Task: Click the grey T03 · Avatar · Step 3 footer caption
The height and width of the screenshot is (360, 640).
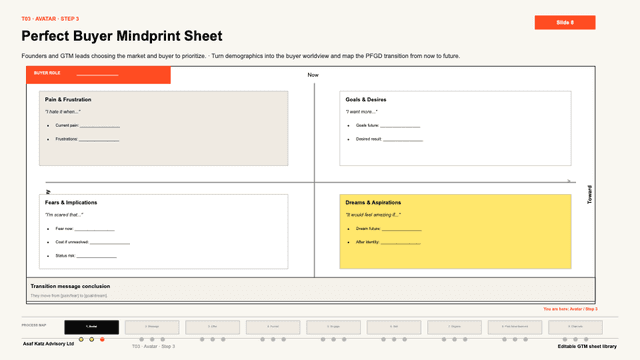Action: pyautogui.click(x=153, y=346)
